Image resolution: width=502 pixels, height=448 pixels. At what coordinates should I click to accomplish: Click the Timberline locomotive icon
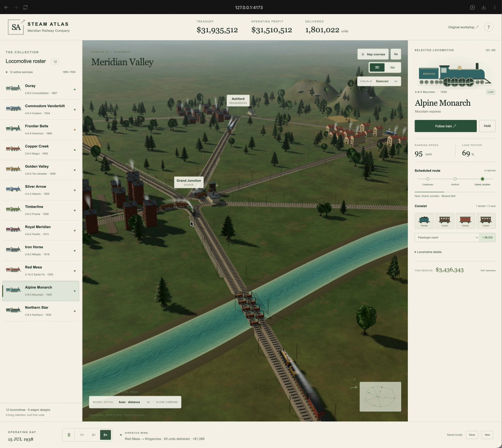(13, 209)
